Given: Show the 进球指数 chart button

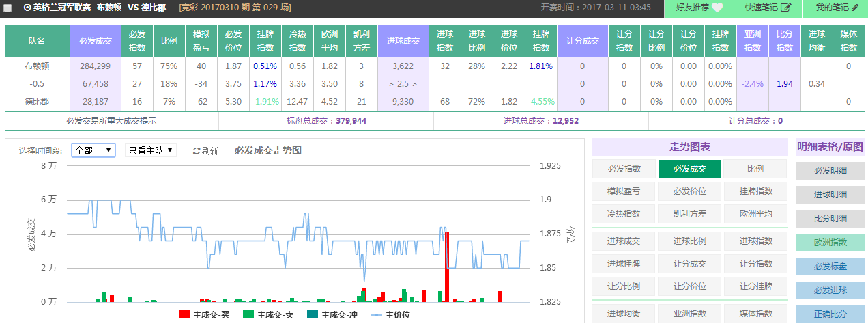Looking at the screenshot, I should coord(755,241).
